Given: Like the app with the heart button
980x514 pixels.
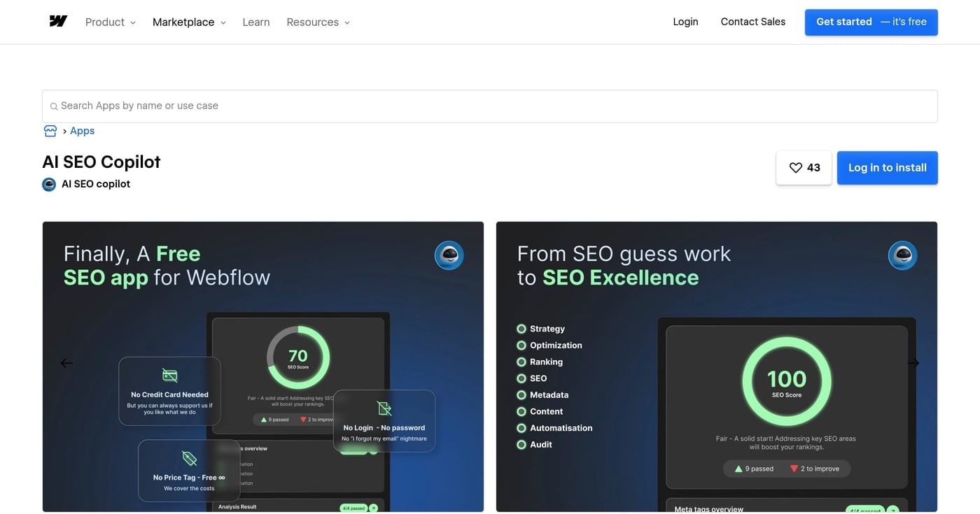Looking at the screenshot, I should pos(804,168).
